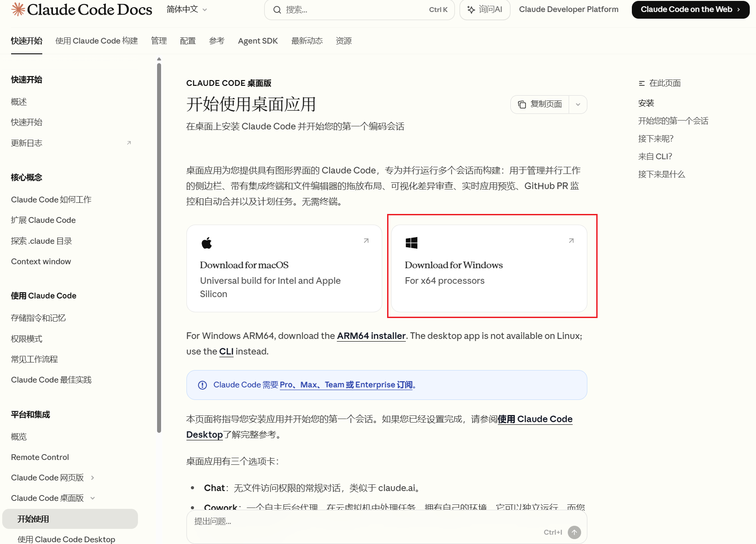This screenshot has height=544, width=756.
Task: Click the sparkle icon for 询问AI
Action: pyautogui.click(x=471, y=10)
